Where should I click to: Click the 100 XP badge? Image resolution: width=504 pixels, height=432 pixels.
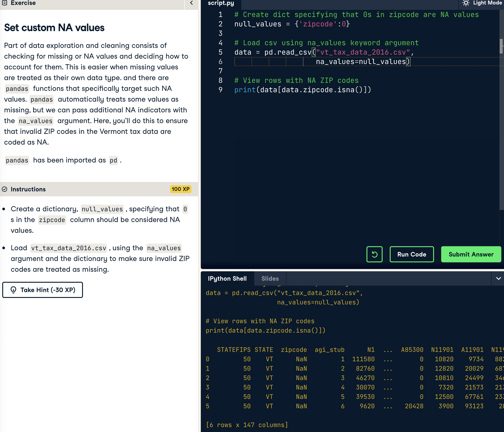click(x=180, y=189)
